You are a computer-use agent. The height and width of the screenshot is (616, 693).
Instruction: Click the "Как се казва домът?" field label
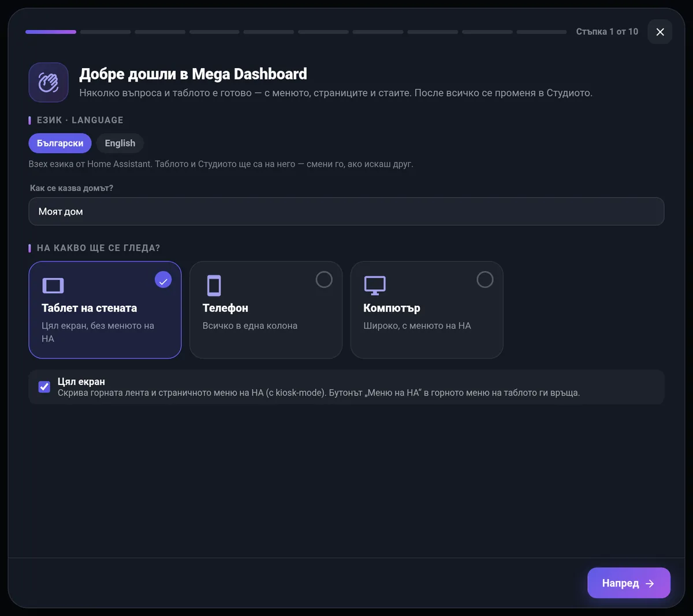[72, 188]
